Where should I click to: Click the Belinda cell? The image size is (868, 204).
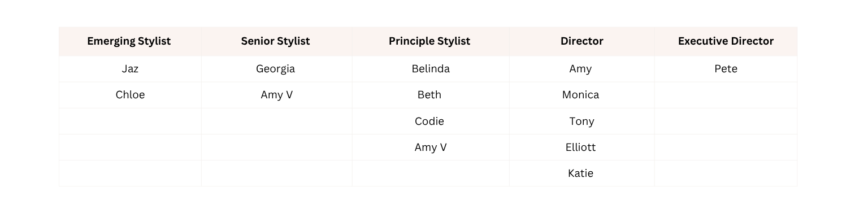(431, 69)
